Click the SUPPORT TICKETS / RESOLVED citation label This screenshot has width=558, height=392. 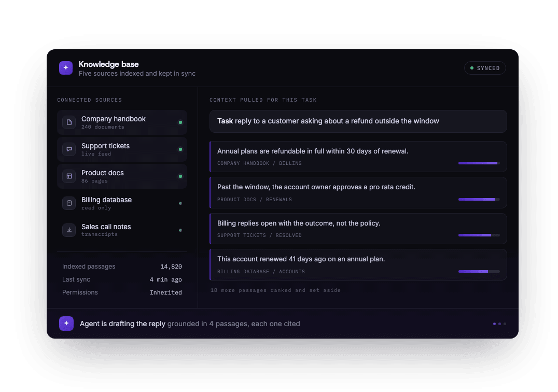[x=259, y=235]
